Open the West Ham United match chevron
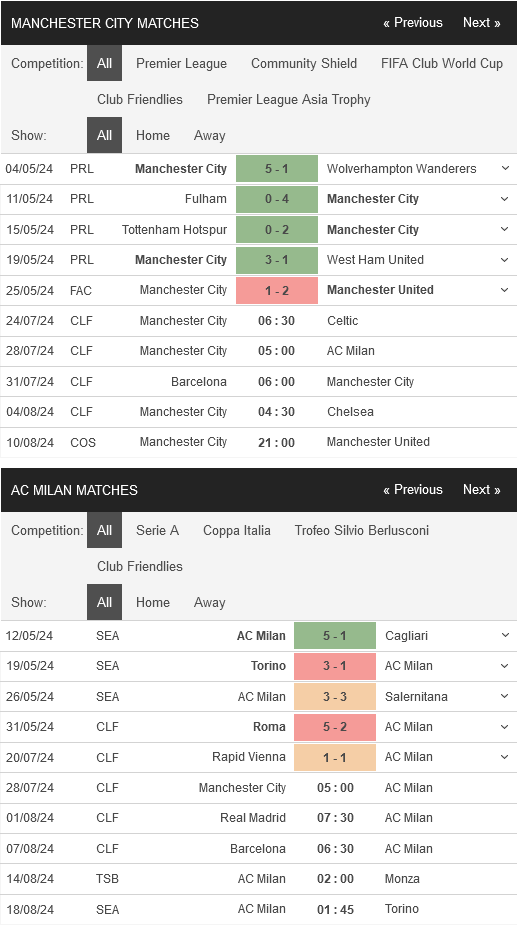 click(505, 260)
